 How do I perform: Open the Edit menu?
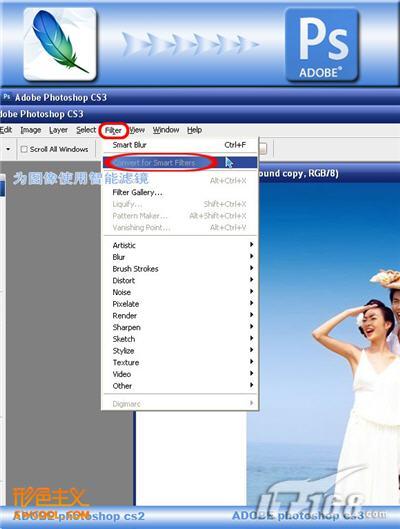click(x=6, y=130)
